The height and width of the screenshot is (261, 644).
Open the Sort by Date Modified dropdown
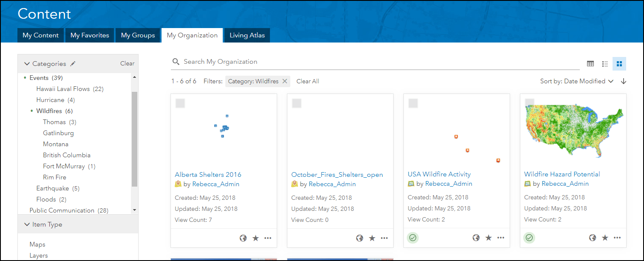click(x=577, y=81)
